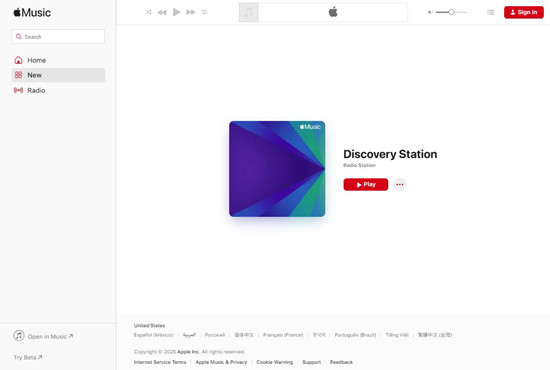This screenshot has height=370, width=550.
Task: Play the Discovery Station
Action: coord(366,184)
